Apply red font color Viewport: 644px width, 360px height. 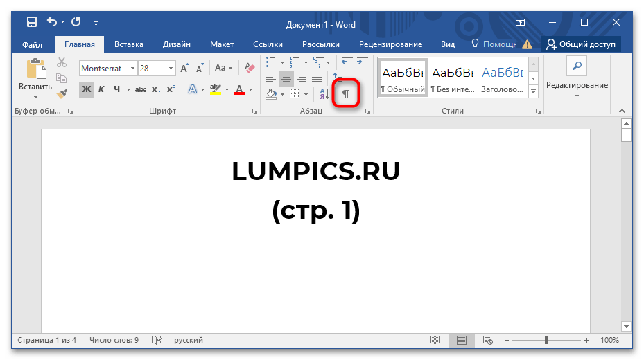239,89
